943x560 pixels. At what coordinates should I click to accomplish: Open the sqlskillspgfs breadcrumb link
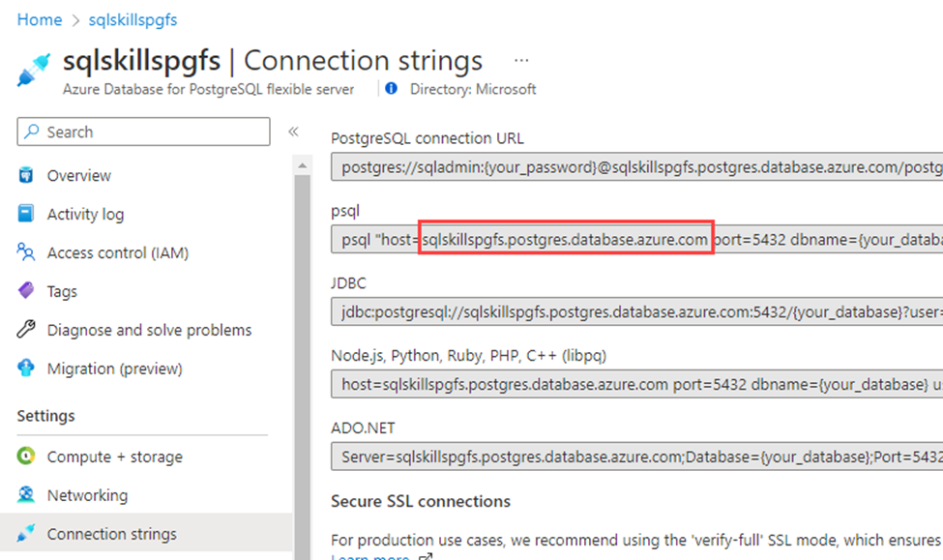click(132, 19)
